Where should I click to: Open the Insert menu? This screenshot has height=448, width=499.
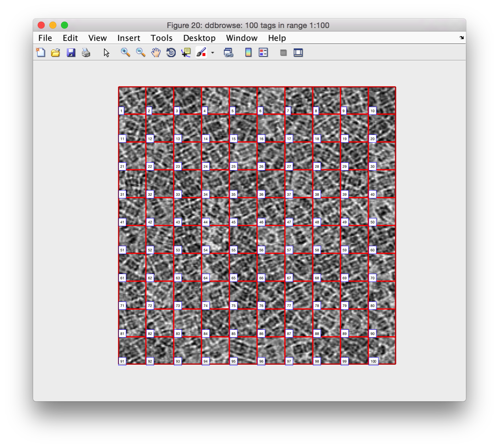pyautogui.click(x=129, y=38)
